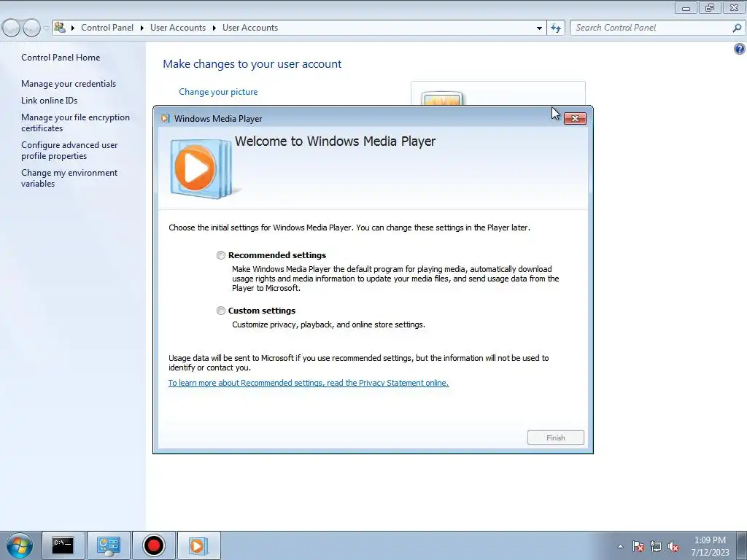Click the Show desktop strip
Viewport: 747px width, 560px height.
[x=742, y=545]
